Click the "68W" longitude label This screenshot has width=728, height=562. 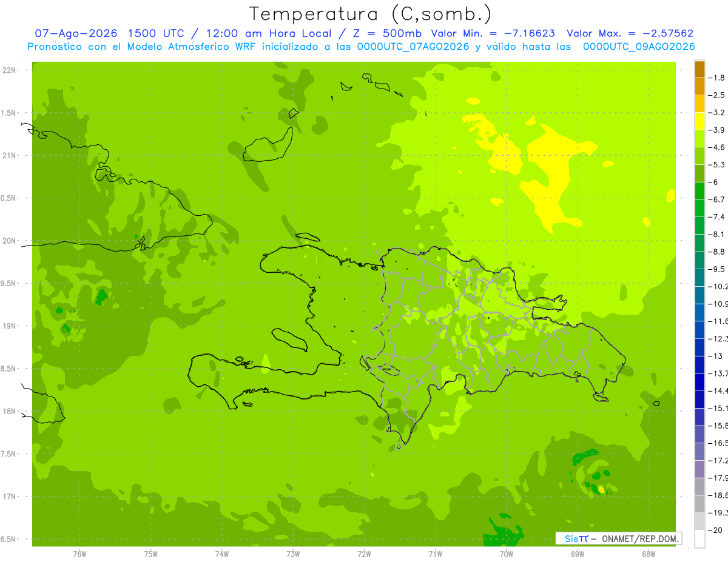[649, 554]
